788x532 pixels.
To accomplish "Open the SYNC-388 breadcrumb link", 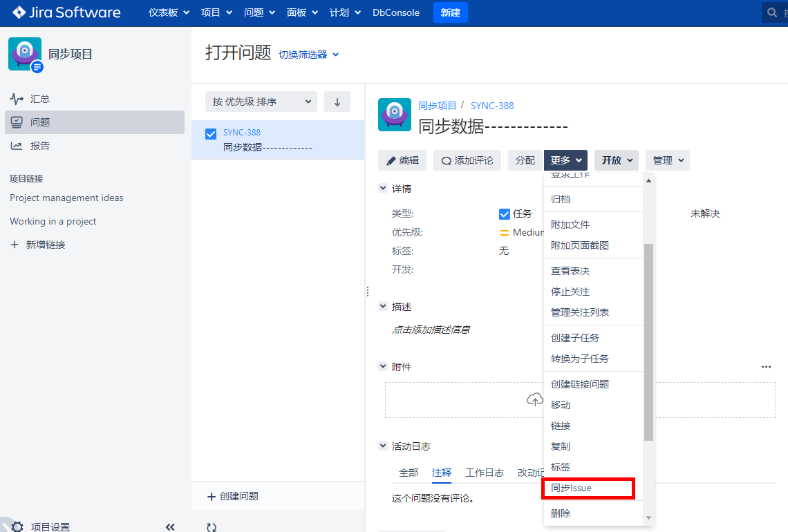I will [x=492, y=106].
